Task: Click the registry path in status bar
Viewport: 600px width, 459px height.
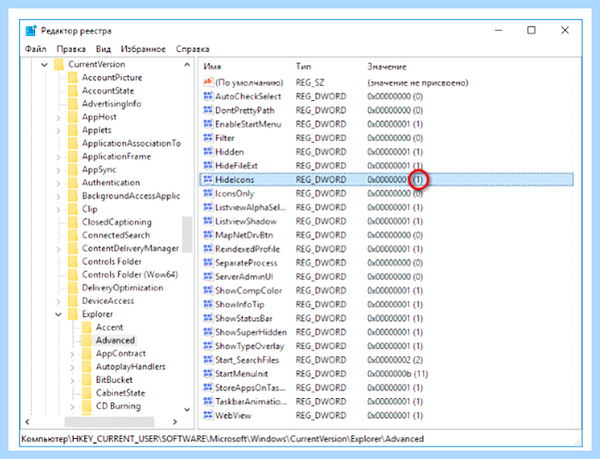Action: 222,439
